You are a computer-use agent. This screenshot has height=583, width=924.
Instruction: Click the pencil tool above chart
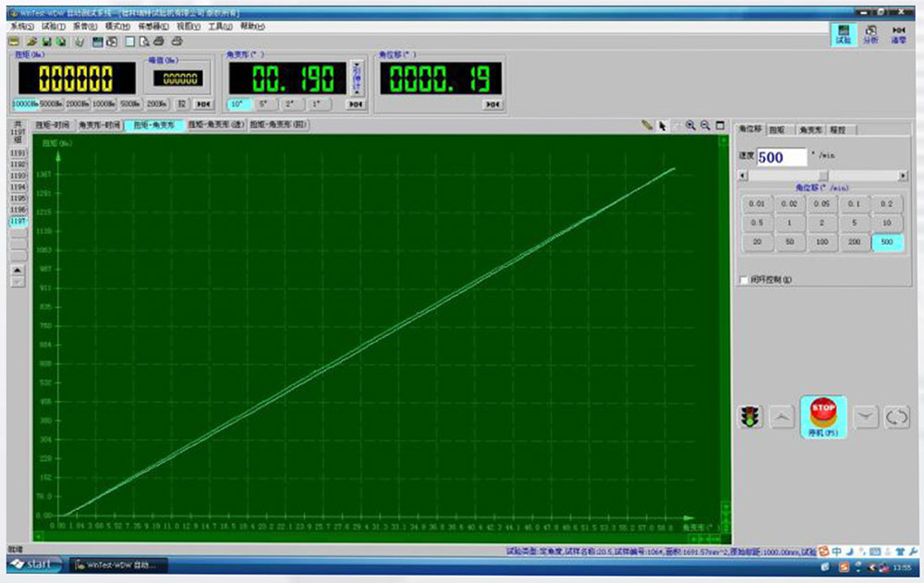pos(647,125)
